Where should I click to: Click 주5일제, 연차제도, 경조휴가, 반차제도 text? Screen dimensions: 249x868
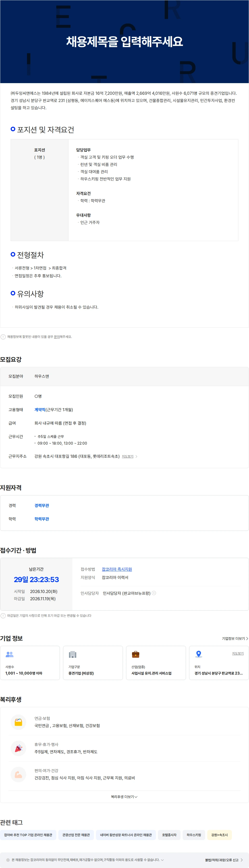[x=66, y=752]
